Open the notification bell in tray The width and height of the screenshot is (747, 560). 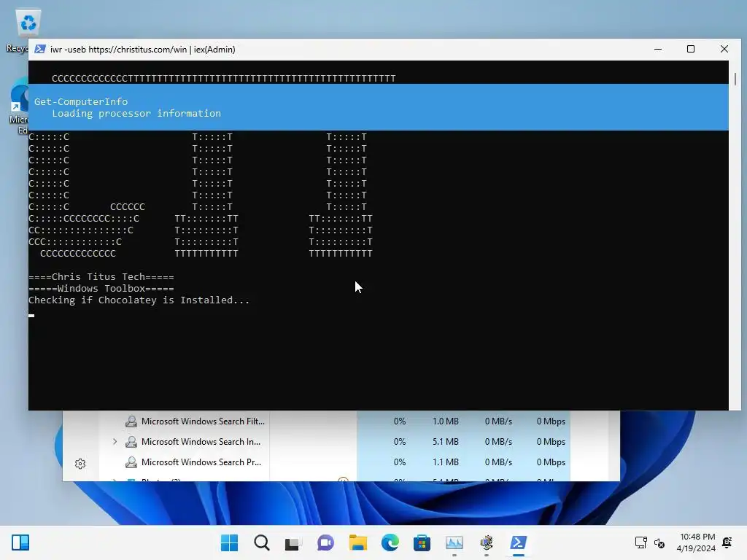727,542
